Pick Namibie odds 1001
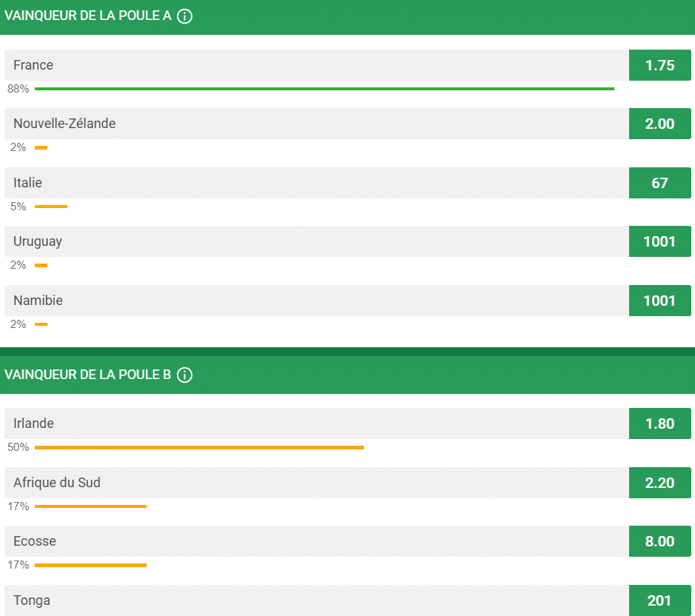 tap(659, 301)
